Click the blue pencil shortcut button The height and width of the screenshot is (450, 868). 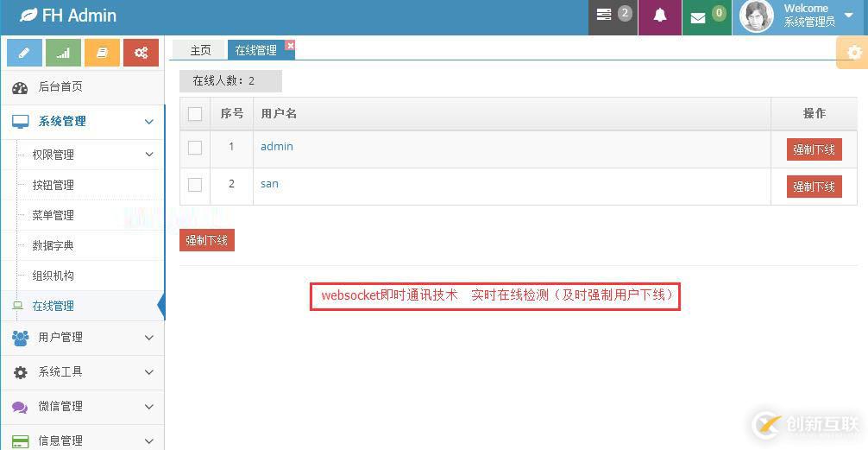(x=24, y=53)
